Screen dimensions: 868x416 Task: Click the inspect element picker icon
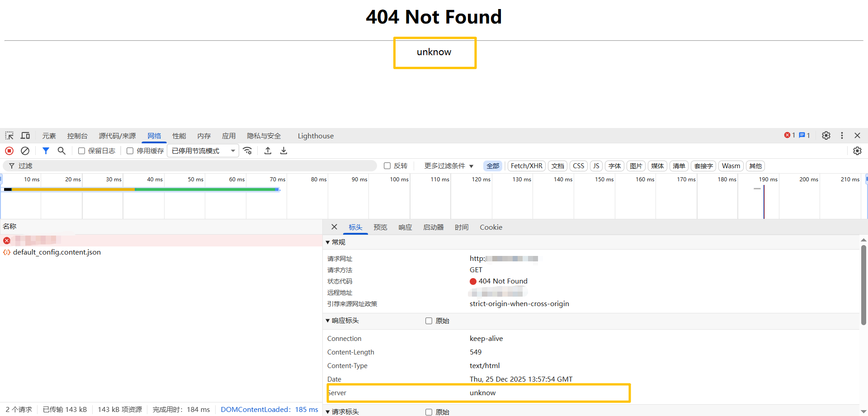point(9,136)
